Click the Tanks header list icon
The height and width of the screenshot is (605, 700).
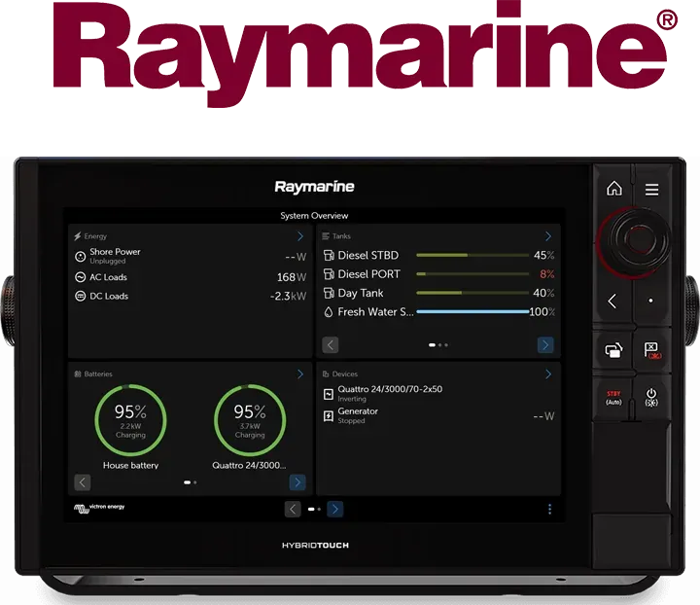[326, 236]
